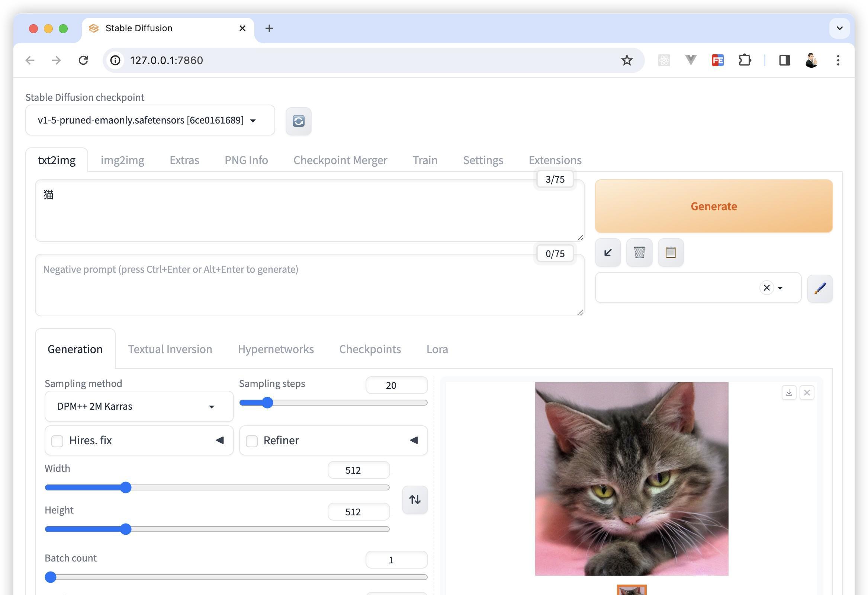Image resolution: width=868 pixels, height=595 pixels.
Task: Adjust the Sampling steps slider
Action: click(x=333, y=403)
